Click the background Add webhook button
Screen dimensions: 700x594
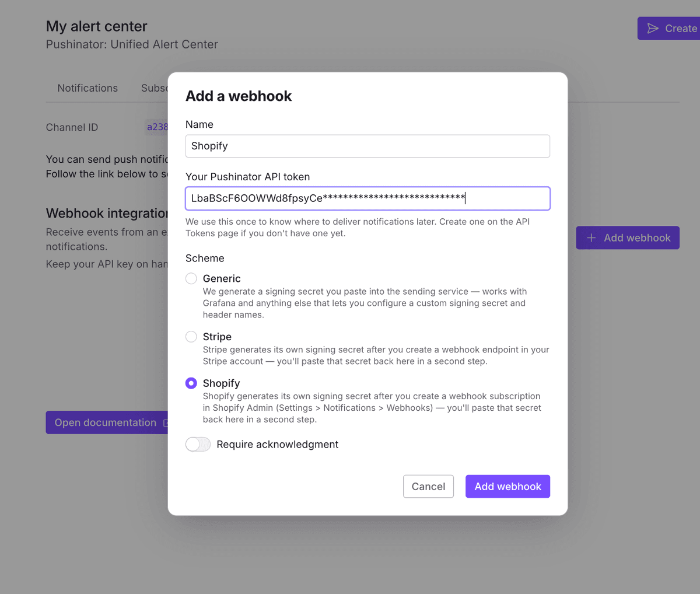pyautogui.click(x=628, y=238)
